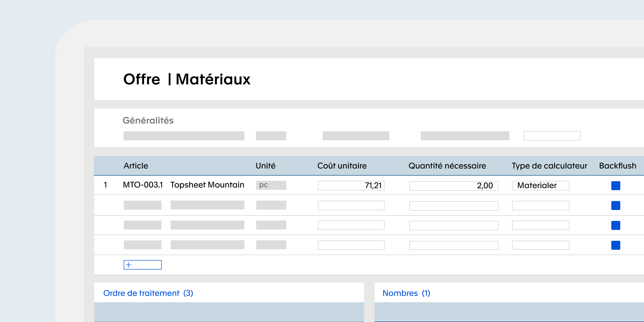This screenshot has height=322, width=644.
Task: Click the plus add-row button
Action: point(142,265)
